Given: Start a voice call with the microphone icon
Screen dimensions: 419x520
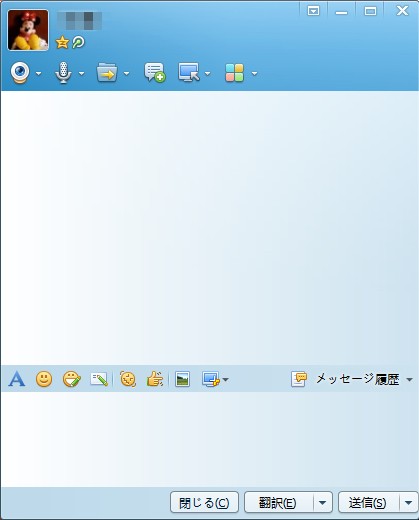Looking at the screenshot, I should [x=63, y=72].
